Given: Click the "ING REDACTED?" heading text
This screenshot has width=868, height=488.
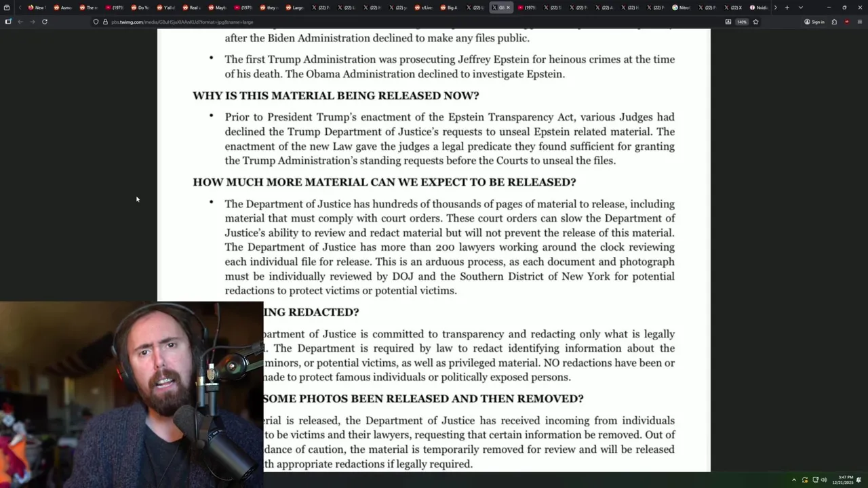Looking at the screenshot, I should pos(311,312).
